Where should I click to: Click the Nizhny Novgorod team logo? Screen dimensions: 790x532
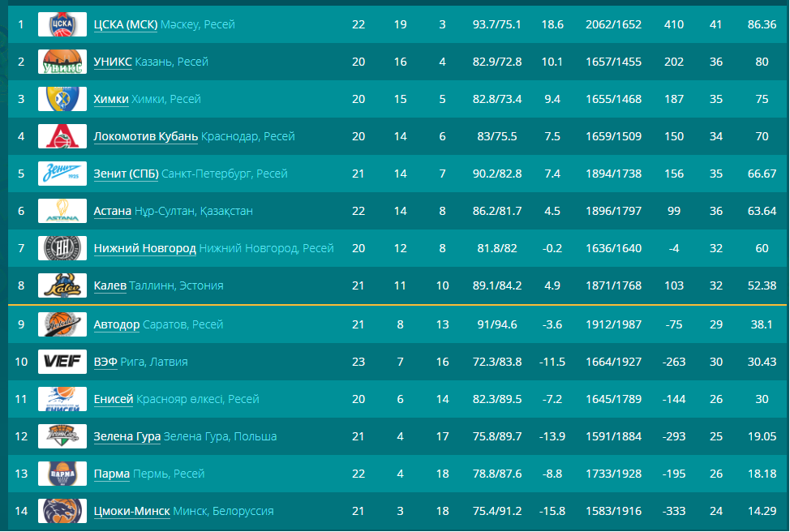[62, 248]
